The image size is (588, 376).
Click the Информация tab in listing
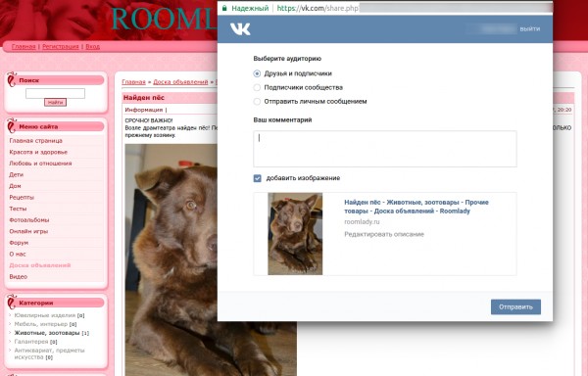click(144, 110)
